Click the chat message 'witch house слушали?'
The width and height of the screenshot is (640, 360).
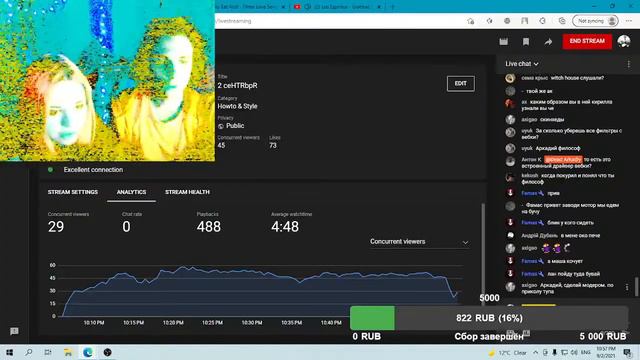click(577, 78)
